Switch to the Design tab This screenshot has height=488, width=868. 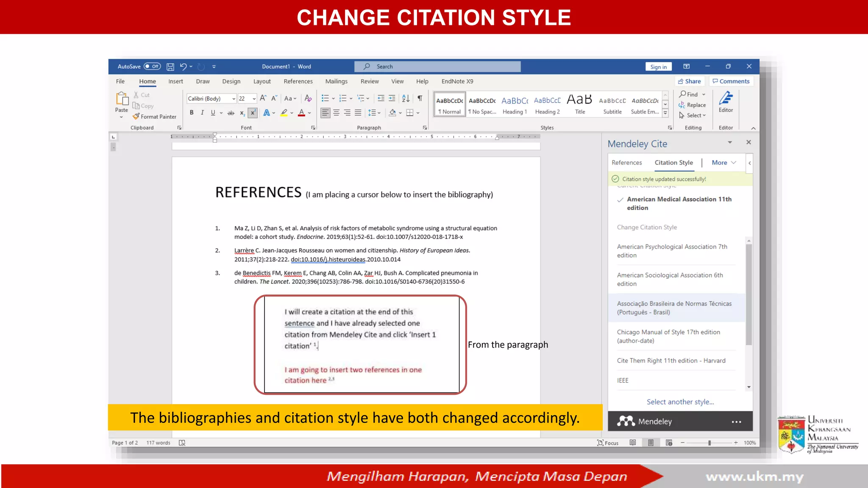coord(231,81)
